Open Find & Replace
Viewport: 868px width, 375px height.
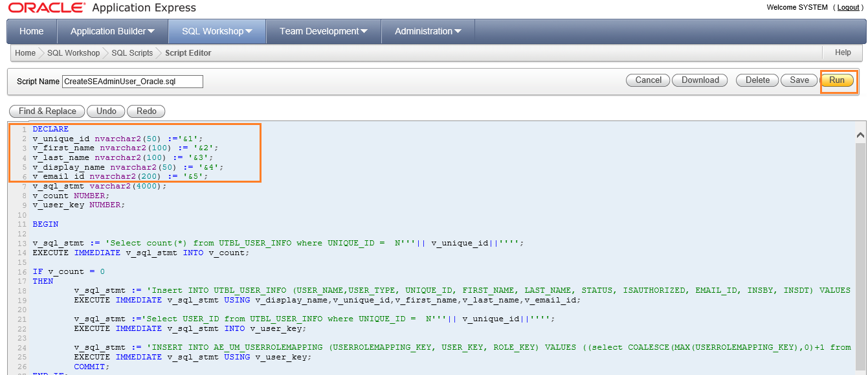tap(47, 111)
